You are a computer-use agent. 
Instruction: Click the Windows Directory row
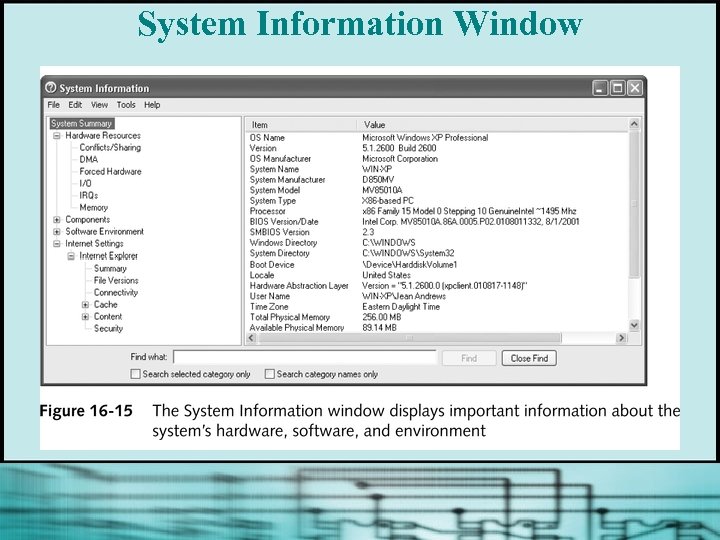coord(437,242)
